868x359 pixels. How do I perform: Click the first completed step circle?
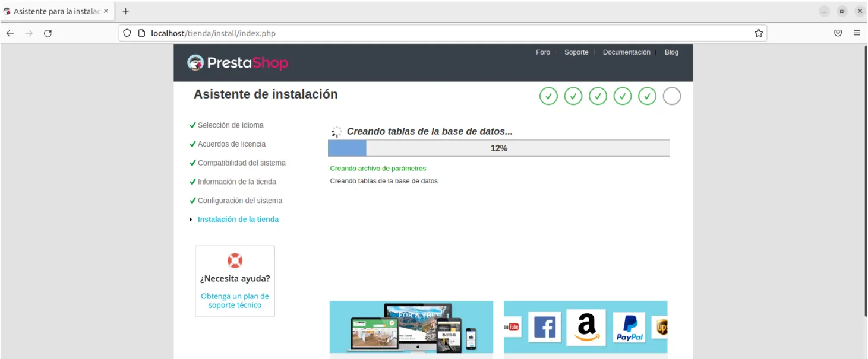tap(548, 96)
